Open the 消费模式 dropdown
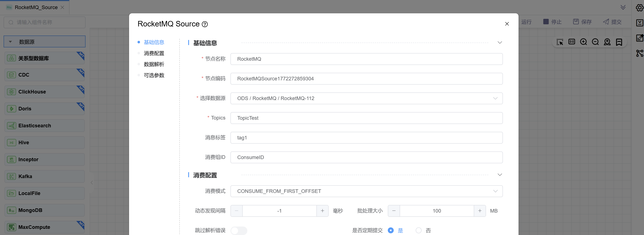 tap(366, 191)
